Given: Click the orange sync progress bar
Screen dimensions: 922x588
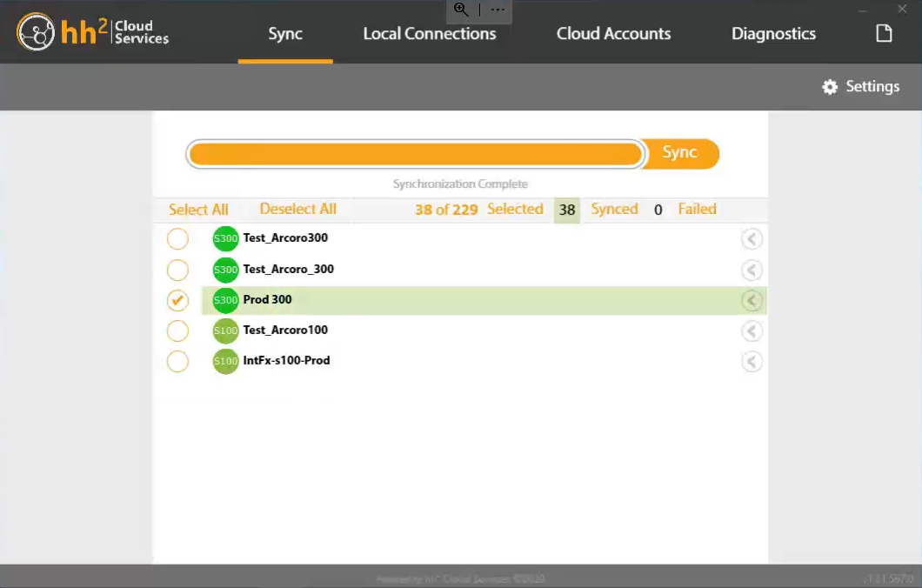Looking at the screenshot, I should [x=416, y=154].
